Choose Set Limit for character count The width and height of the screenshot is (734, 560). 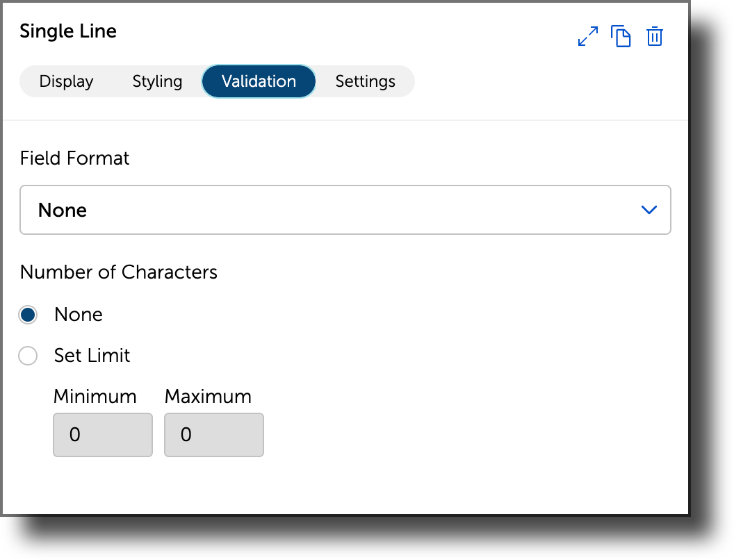pos(28,355)
